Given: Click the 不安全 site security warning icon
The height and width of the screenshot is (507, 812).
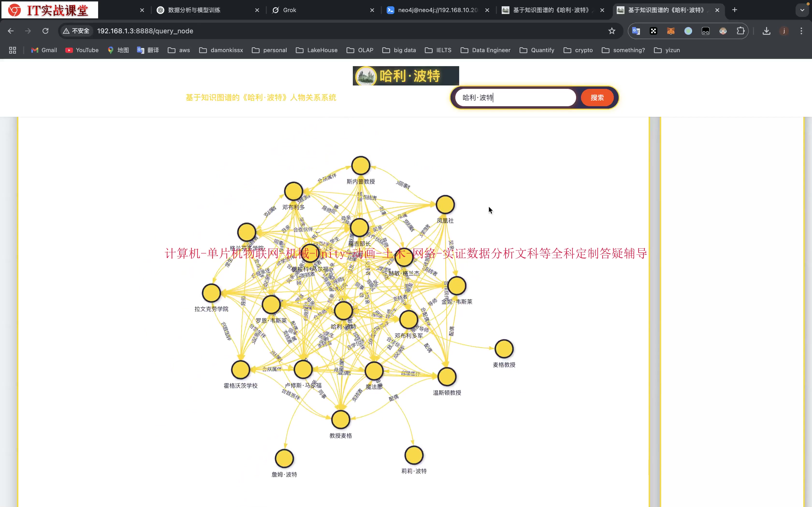Looking at the screenshot, I should 76,31.
